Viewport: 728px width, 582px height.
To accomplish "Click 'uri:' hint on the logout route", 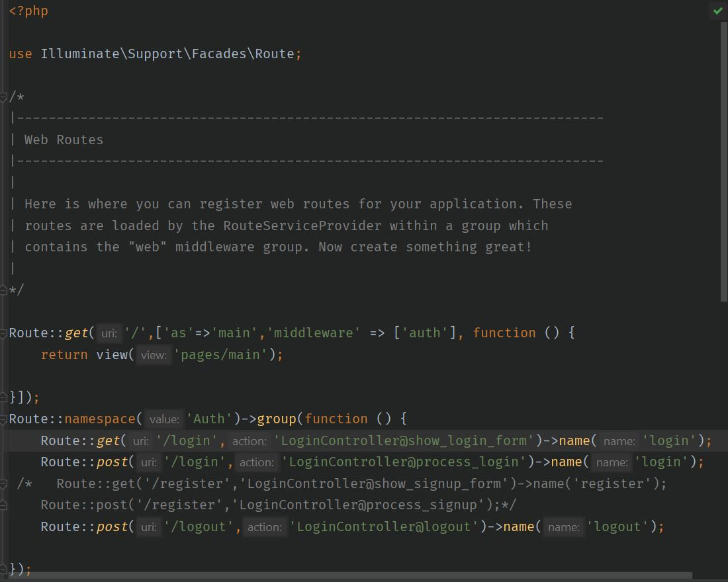I will [149, 527].
